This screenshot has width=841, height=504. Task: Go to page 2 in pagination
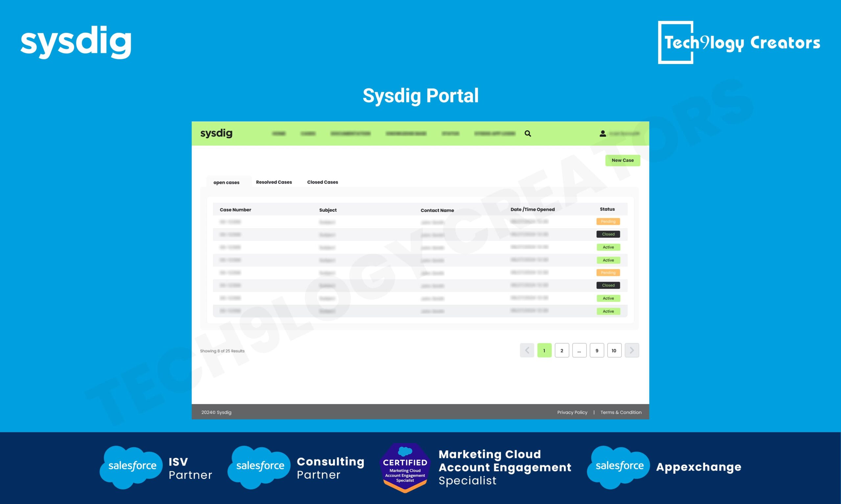click(561, 350)
